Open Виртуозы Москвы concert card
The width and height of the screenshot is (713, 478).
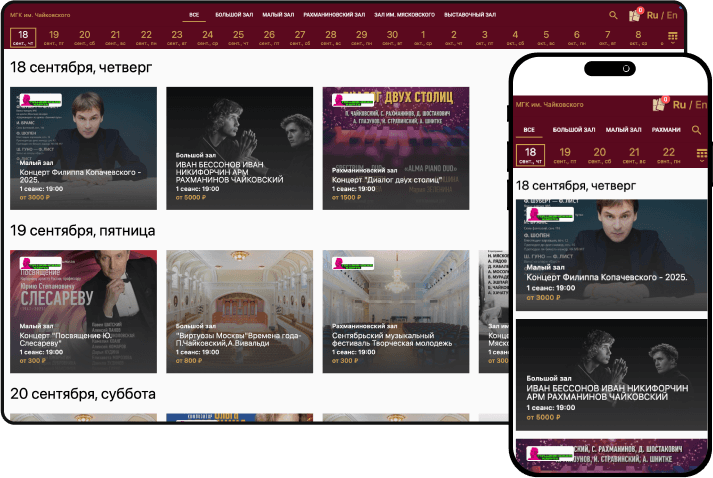tap(240, 309)
